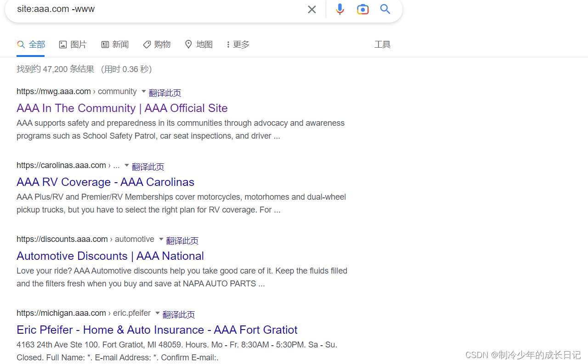Viewport: 588px width, 364px height.
Task: Click the https://carolinas.aaa.com URL text
Action: (61, 165)
